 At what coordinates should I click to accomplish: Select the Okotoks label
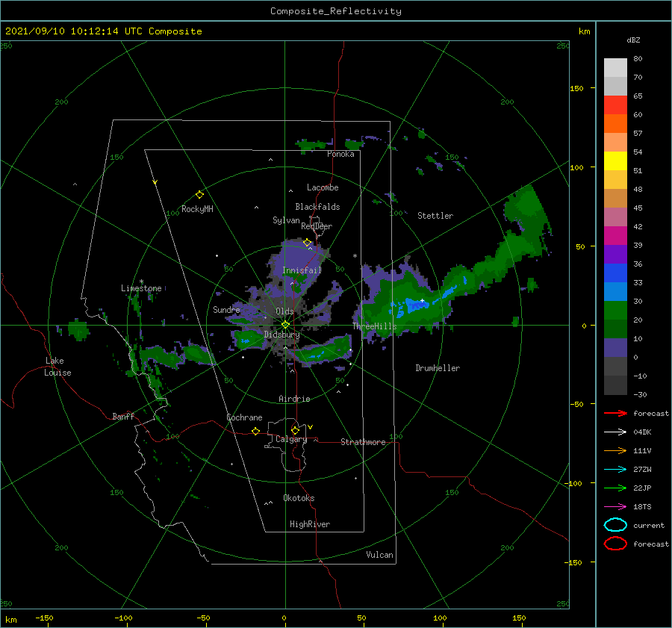coord(299,497)
